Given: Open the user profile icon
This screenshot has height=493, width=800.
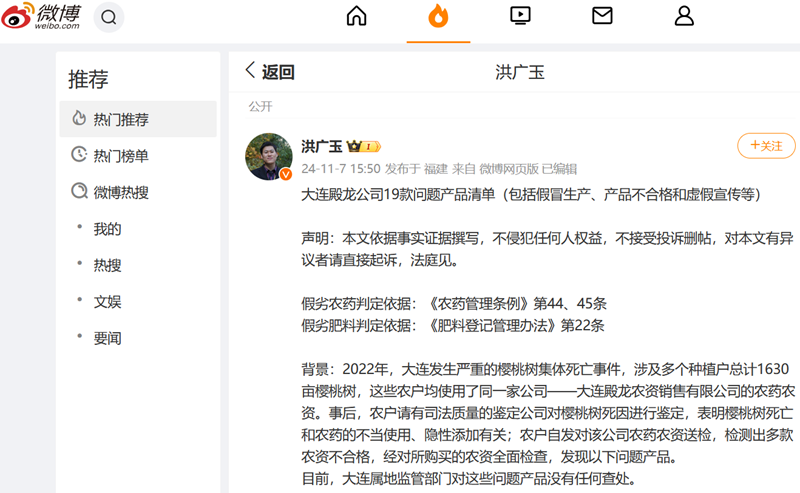Looking at the screenshot, I should [x=684, y=16].
